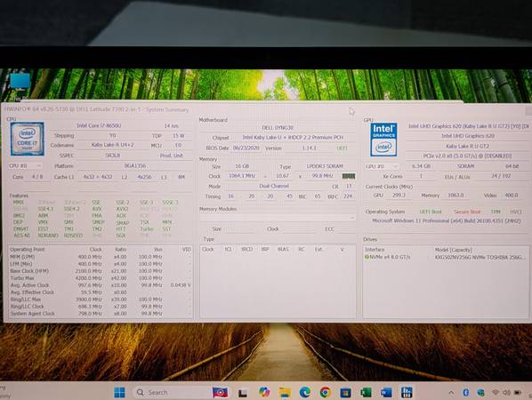
Task: Click the 'Avg. Active Clock' row
Action: point(101,285)
